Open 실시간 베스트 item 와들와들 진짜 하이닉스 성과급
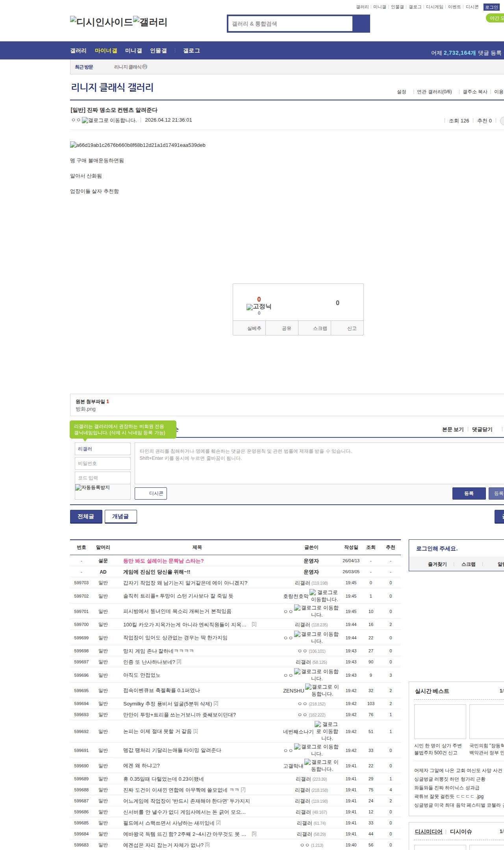The width and height of the screenshot is (504, 850). pyautogui.click(x=447, y=788)
